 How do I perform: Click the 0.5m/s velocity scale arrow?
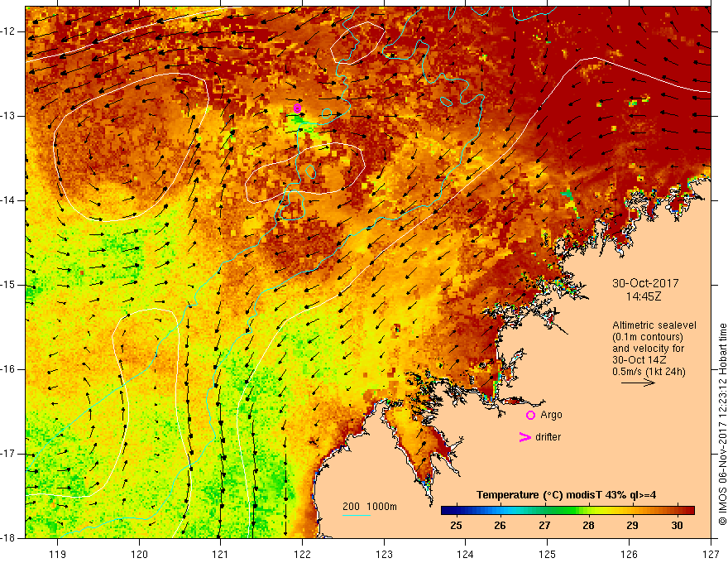(x=638, y=383)
